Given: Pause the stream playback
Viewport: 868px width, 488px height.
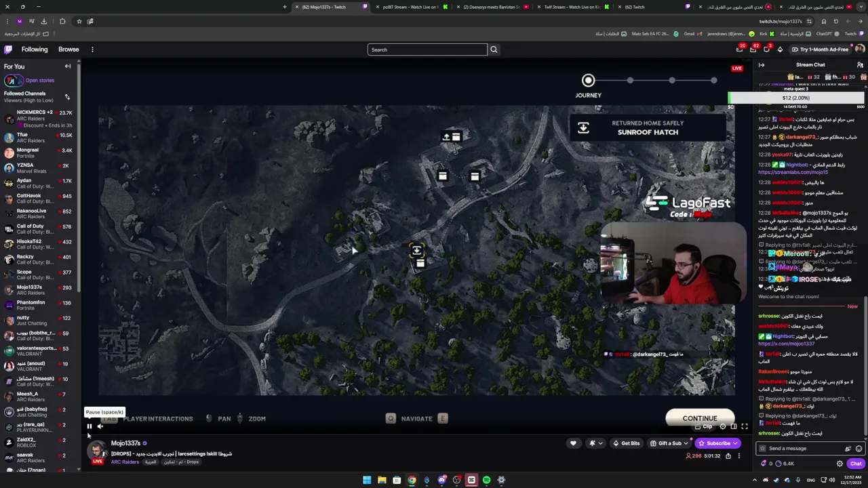Looking at the screenshot, I should click(x=89, y=426).
